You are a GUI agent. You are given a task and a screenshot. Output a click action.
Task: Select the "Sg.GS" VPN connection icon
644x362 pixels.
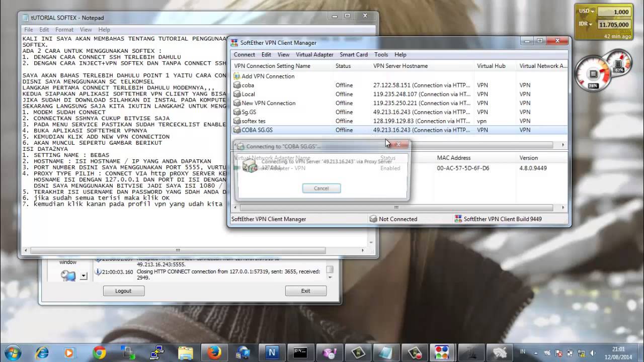pyautogui.click(x=237, y=112)
